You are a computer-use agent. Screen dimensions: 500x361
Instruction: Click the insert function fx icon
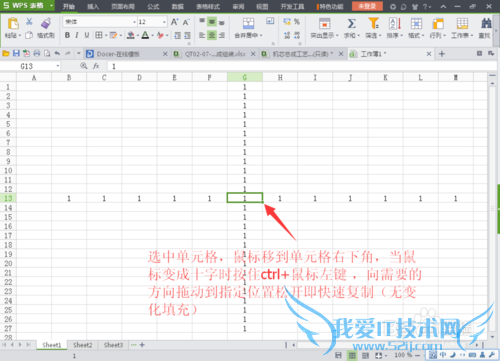point(96,66)
